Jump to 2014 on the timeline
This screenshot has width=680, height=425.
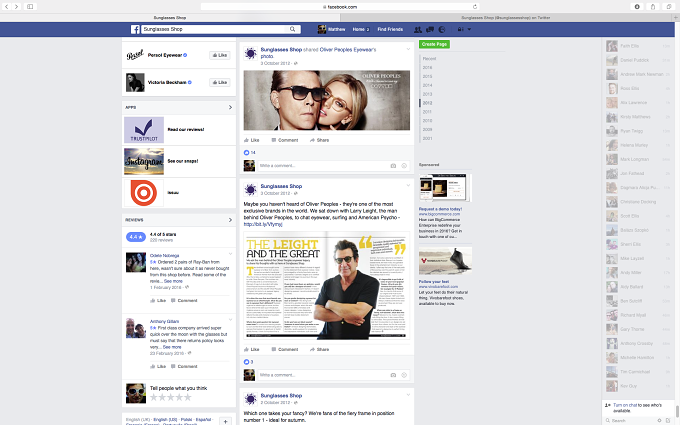click(427, 85)
